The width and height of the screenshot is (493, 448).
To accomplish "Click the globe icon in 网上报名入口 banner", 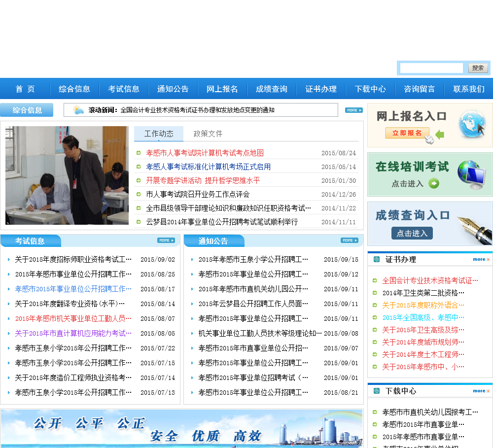I will click(x=472, y=124).
